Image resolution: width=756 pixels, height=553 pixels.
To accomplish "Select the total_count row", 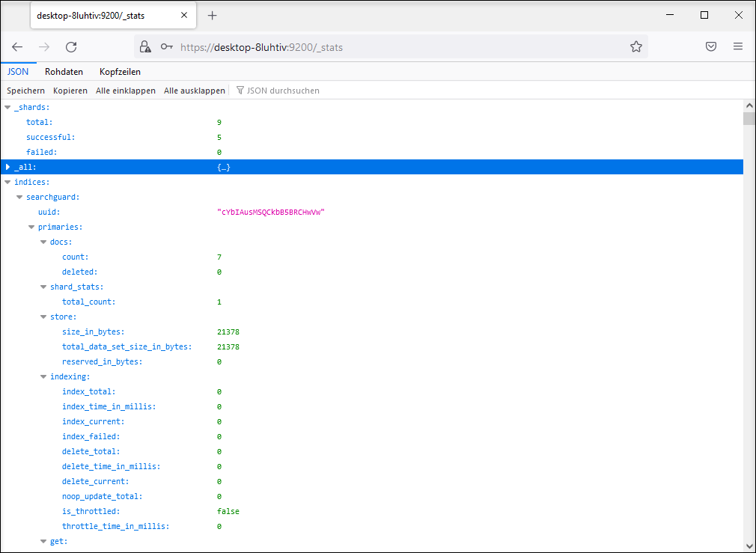I will coord(372,302).
